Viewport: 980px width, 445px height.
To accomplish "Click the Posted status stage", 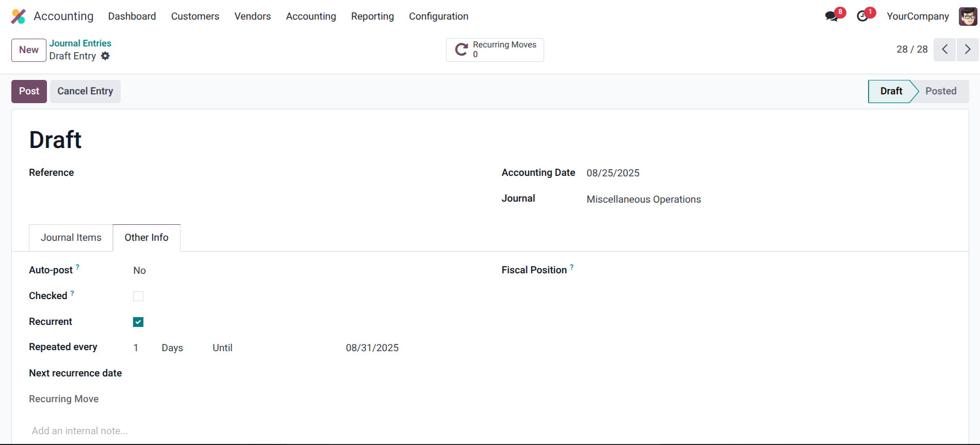I will [x=940, y=91].
